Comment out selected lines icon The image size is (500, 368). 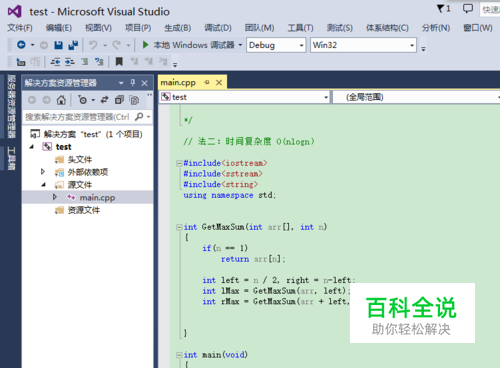tap(85, 62)
